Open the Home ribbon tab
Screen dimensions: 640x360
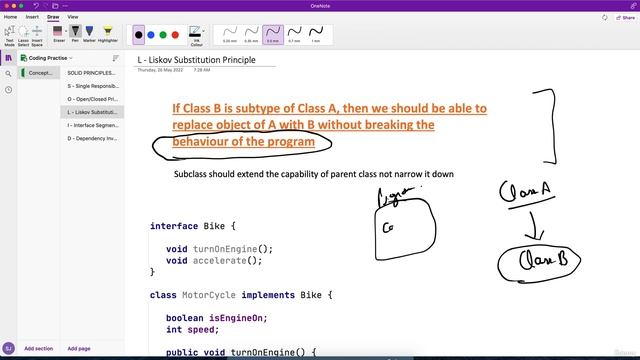point(11,17)
